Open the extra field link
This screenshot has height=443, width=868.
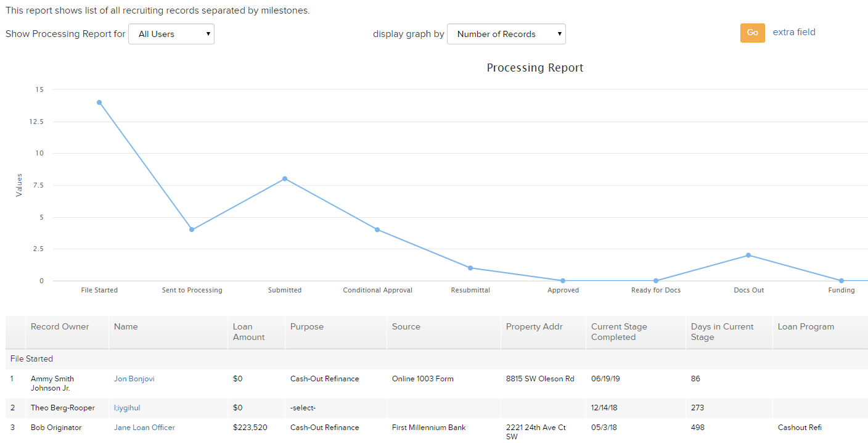point(794,32)
